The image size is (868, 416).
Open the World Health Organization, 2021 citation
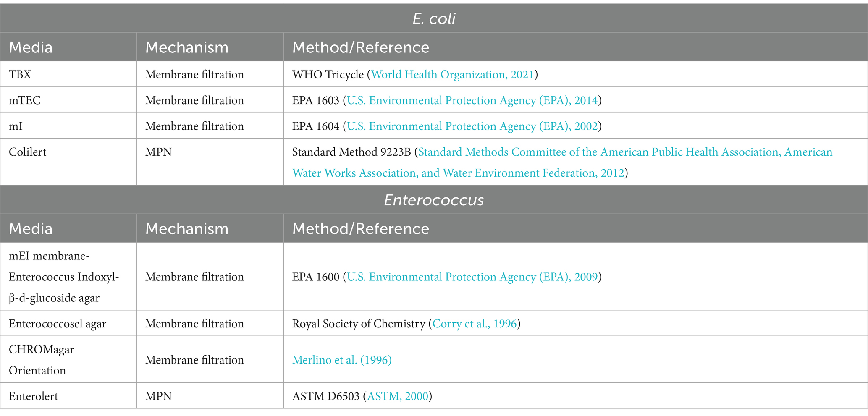tap(452, 75)
